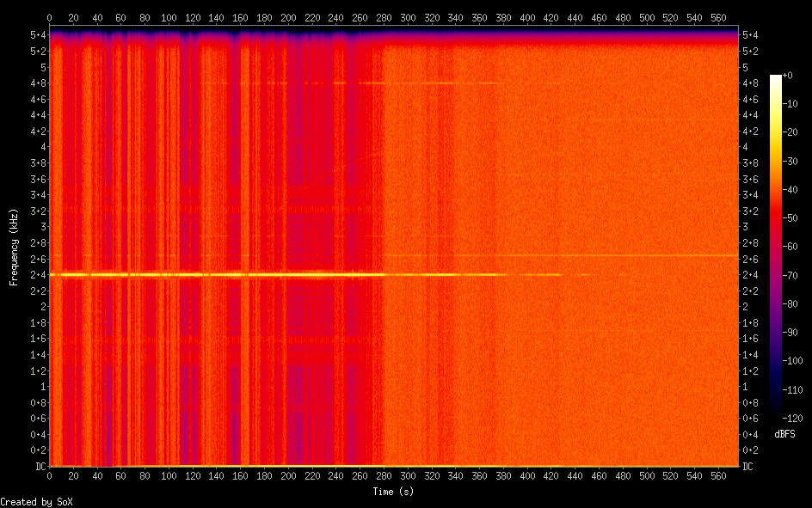Click the 0 tick on top time axis
Screen dimensions: 812x508
click(49, 17)
